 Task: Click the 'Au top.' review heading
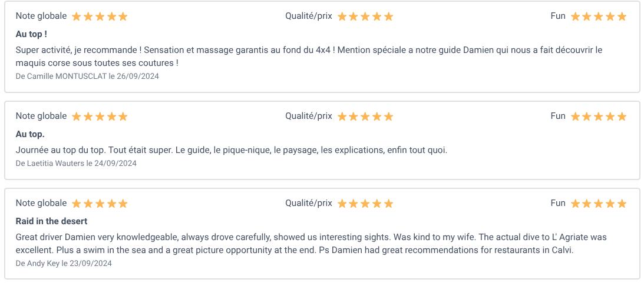click(x=30, y=135)
